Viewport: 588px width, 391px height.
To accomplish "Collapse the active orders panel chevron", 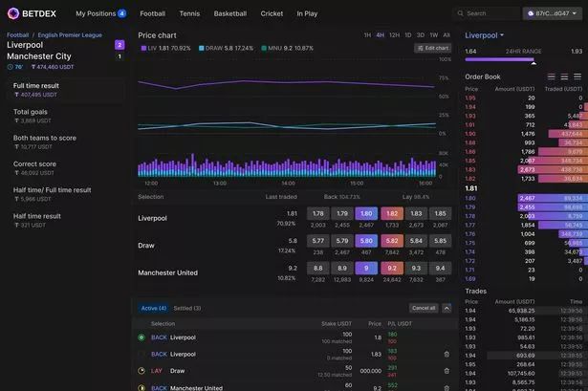I will pyautogui.click(x=446, y=308).
